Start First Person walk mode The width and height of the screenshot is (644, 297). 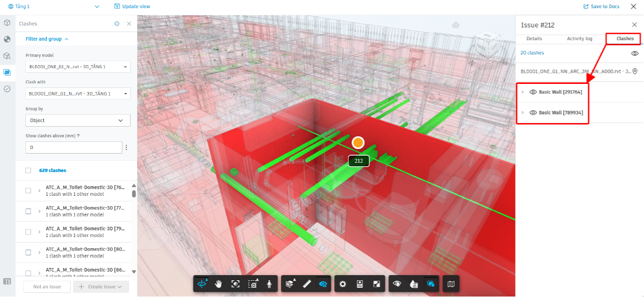coord(269,284)
